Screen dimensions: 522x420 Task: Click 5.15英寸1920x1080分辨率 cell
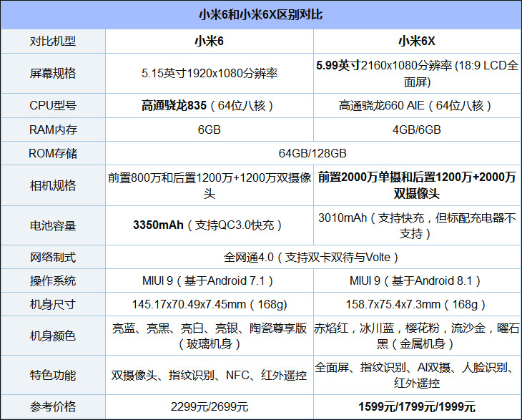tap(210, 73)
